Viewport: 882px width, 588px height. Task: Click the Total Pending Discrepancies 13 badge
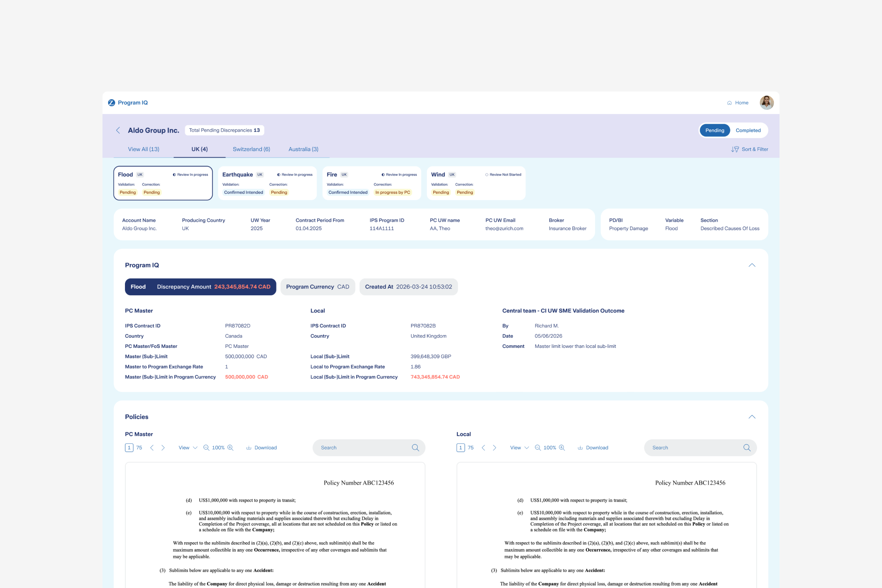point(225,130)
